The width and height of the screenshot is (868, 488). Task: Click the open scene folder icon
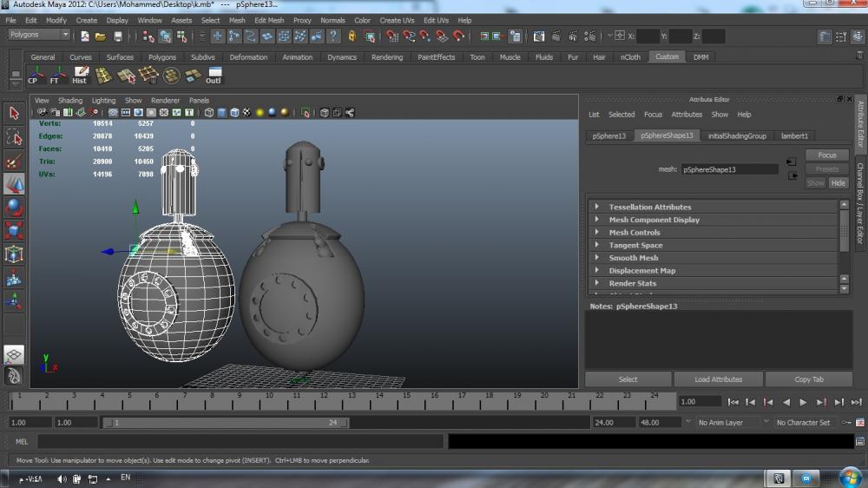coord(101,36)
